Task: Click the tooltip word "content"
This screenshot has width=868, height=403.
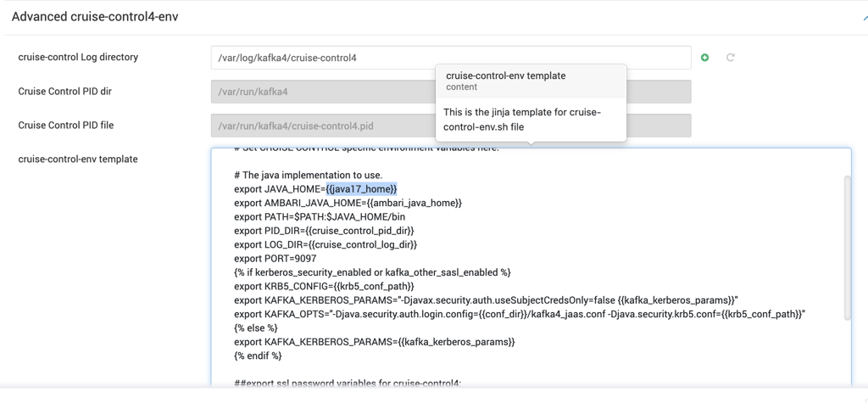Action: pos(461,87)
